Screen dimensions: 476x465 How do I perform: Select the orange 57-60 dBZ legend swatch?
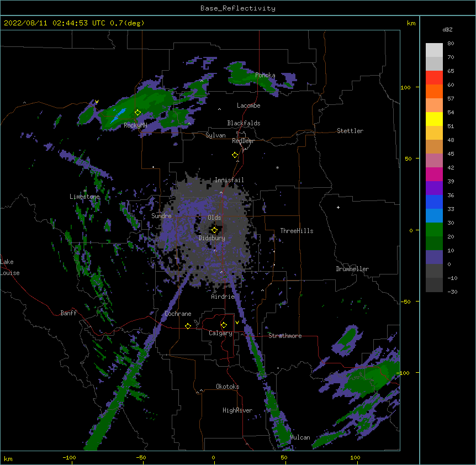tap(434, 91)
